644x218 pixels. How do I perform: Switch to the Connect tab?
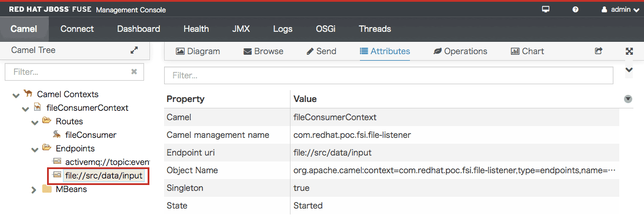tap(77, 29)
